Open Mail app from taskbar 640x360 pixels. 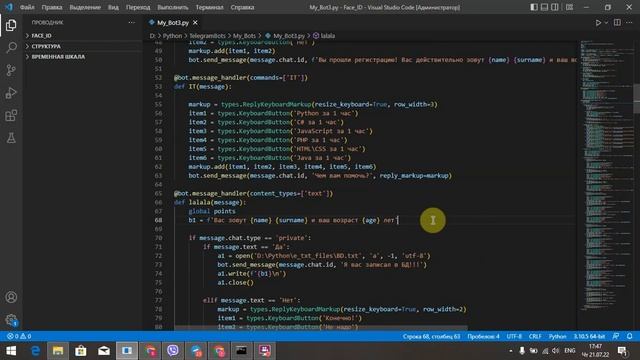(x=104, y=351)
